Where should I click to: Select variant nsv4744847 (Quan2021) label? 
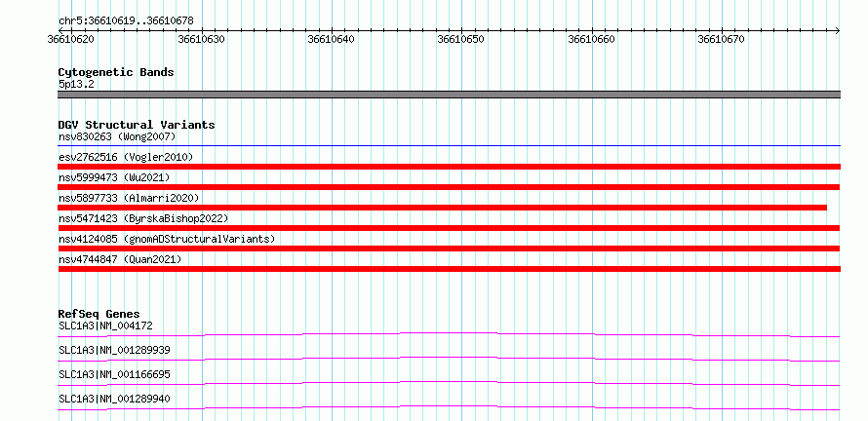click(x=120, y=259)
